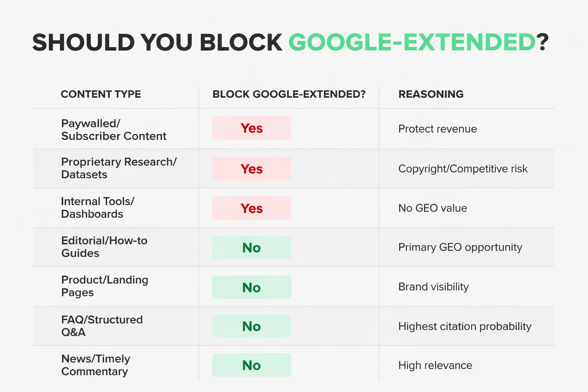The image size is (588, 392).
Task: Click No badge for FAQ/Structured Q&A
Action: click(252, 326)
